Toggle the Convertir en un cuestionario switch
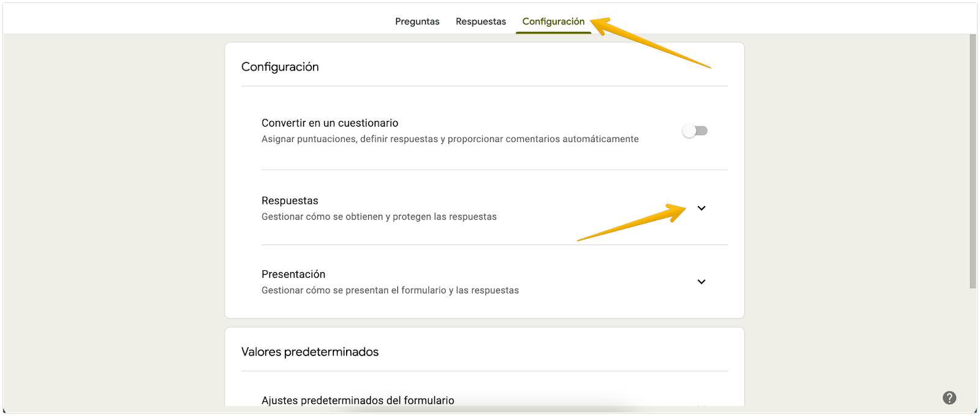 tap(695, 131)
